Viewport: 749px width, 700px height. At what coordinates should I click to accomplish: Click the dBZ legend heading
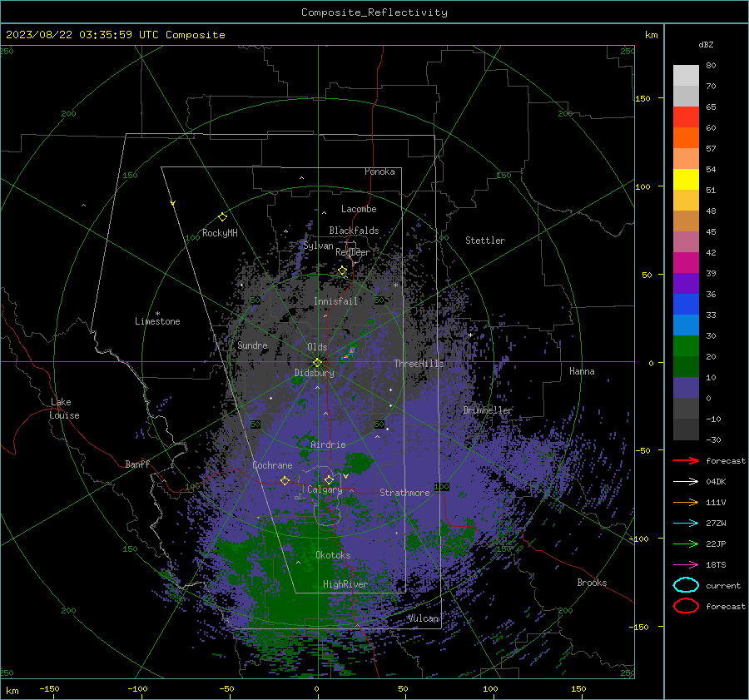tap(706, 44)
